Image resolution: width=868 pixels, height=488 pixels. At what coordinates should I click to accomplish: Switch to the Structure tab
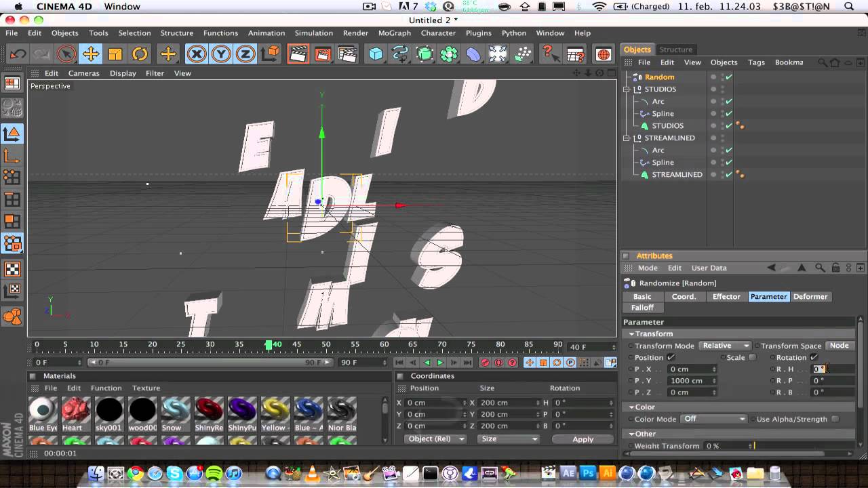click(676, 49)
